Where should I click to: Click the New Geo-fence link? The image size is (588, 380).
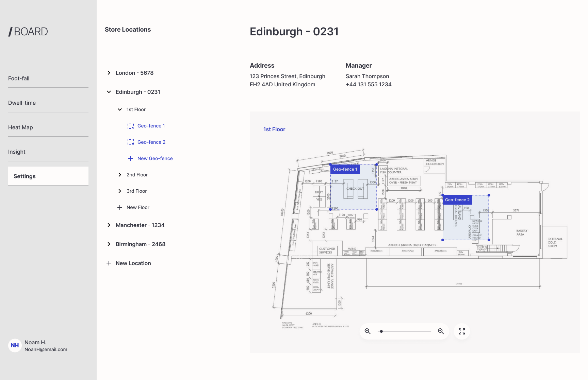[155, 158]
